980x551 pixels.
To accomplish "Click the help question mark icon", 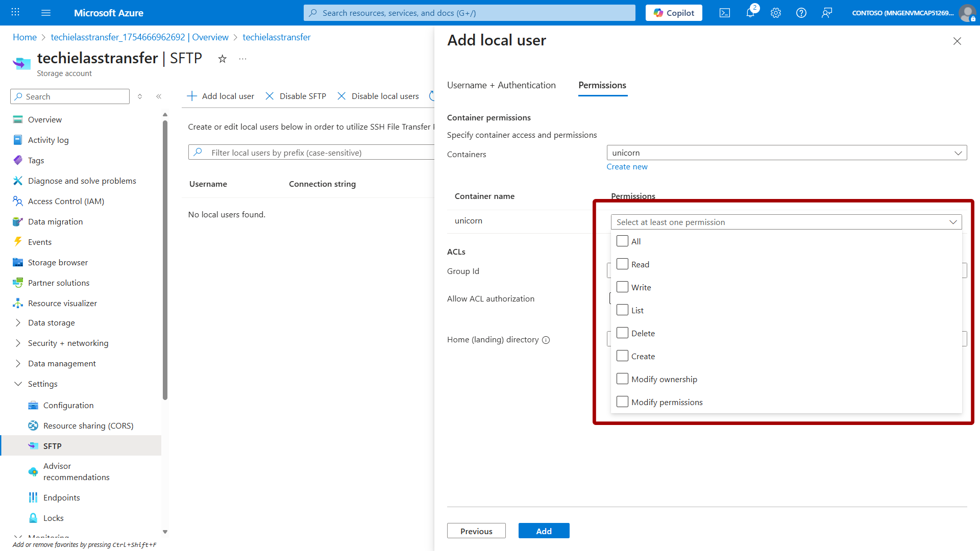I will click(x=801, y=13).
